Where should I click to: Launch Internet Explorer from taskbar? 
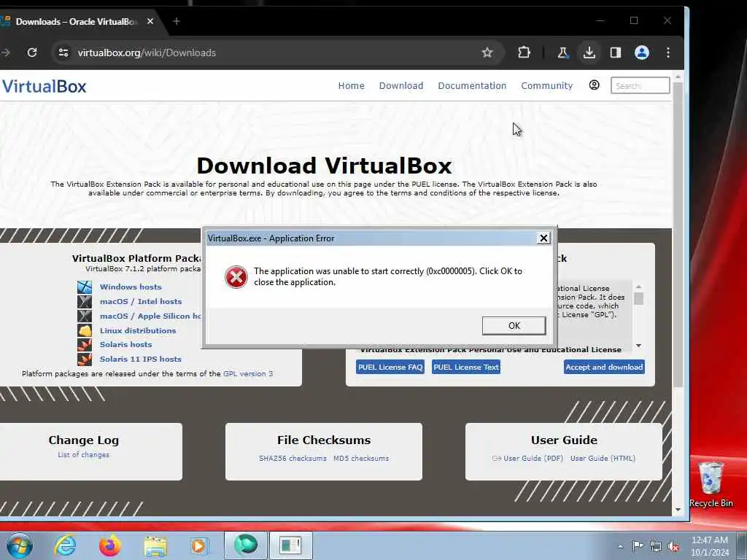65,545
